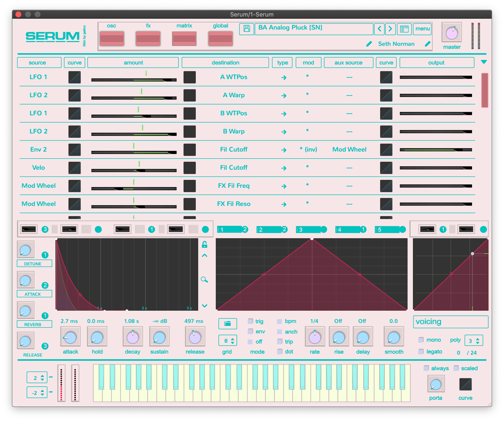Adjust the amount slider for LFO 1 A WTPos
This screenshot has height=421, width=504.
[x=134, y=80]
